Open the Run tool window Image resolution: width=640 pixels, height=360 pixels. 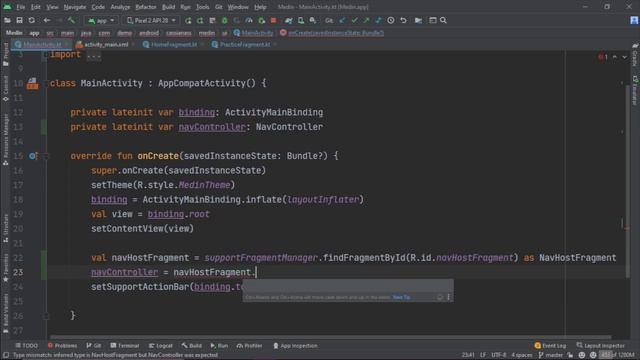(219, 346)
